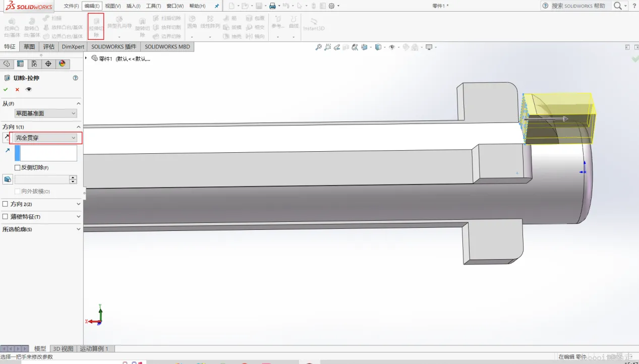Open the 草图基准面 start condition dropdown
Image resolution: width=639 pixels, height=364 pixels.
click(x=46, y=113)
